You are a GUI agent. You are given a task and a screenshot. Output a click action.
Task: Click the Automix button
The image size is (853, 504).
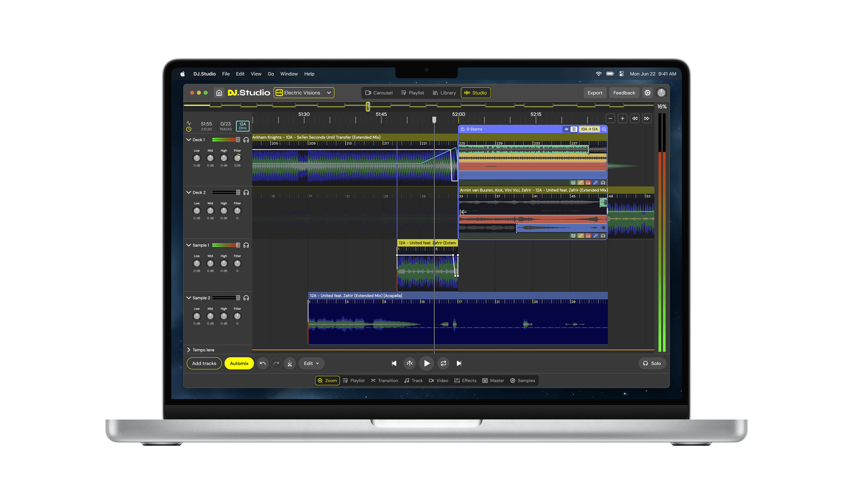point(239,363)
